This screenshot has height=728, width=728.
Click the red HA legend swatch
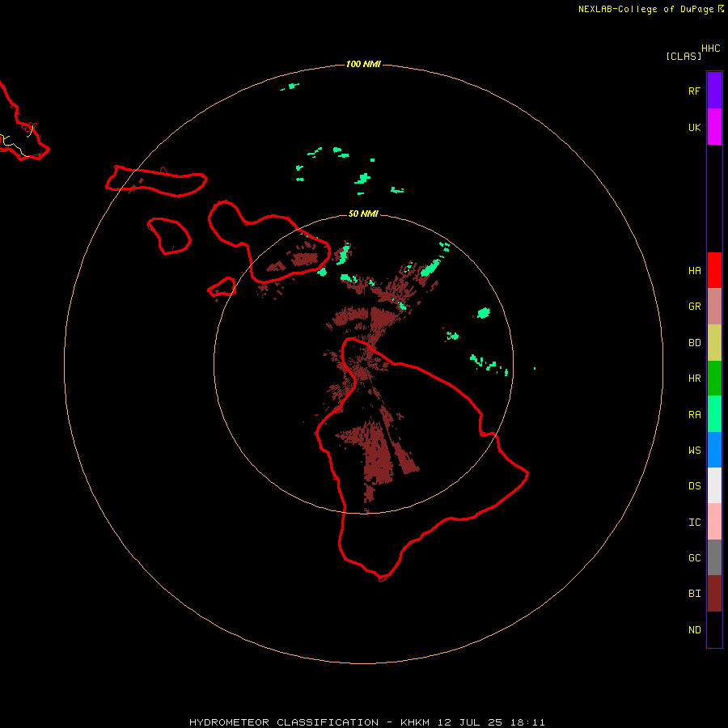coord(714,270)
